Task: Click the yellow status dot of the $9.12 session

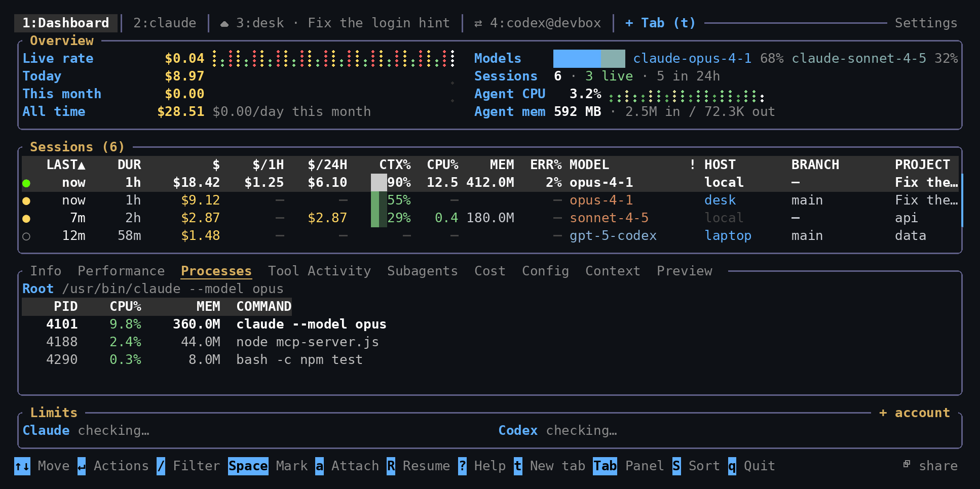Action: pos(26,200)
